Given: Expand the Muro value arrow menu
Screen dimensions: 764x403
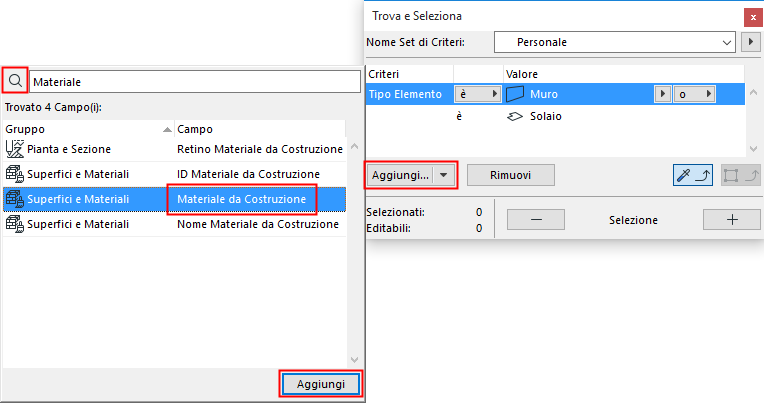Looking at the screenshot, I should [x=660, y=94].
